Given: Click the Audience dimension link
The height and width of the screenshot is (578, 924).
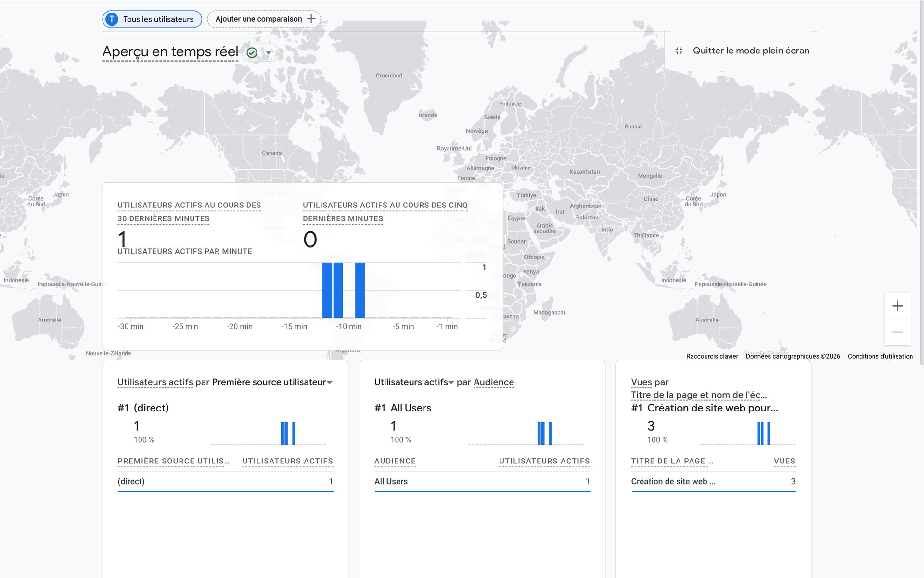Looking at the screenshot, I should pyautogui.click(x=493, y=382).
